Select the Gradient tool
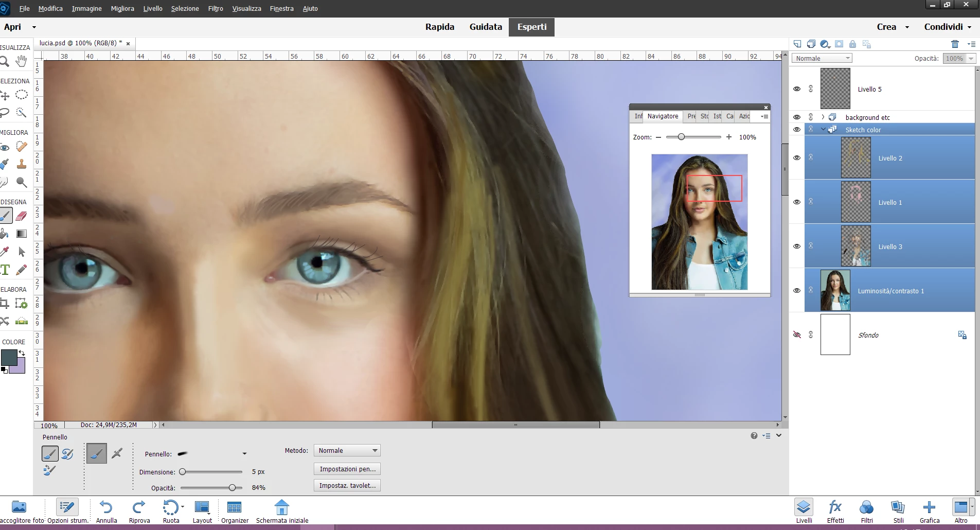Image resolution: width=980 pixels, height=530 pixels. click(x=21, y=234)
